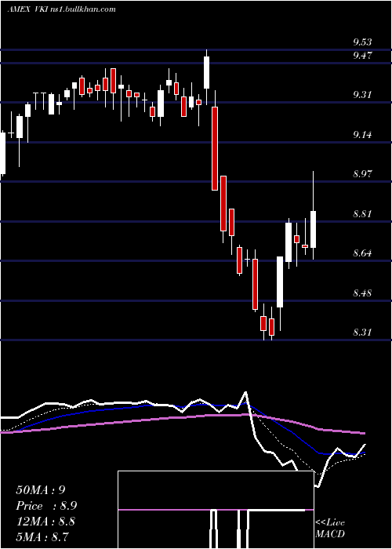Select the 8.81 price level label
The height and width of the screenshot is (549, 392).
coord(362,214)
